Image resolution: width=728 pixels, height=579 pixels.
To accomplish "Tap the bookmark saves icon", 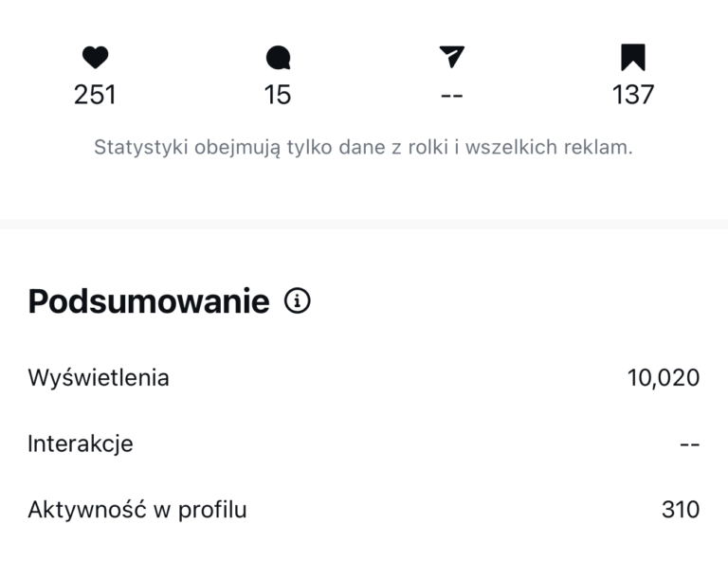I will point(633,58).
